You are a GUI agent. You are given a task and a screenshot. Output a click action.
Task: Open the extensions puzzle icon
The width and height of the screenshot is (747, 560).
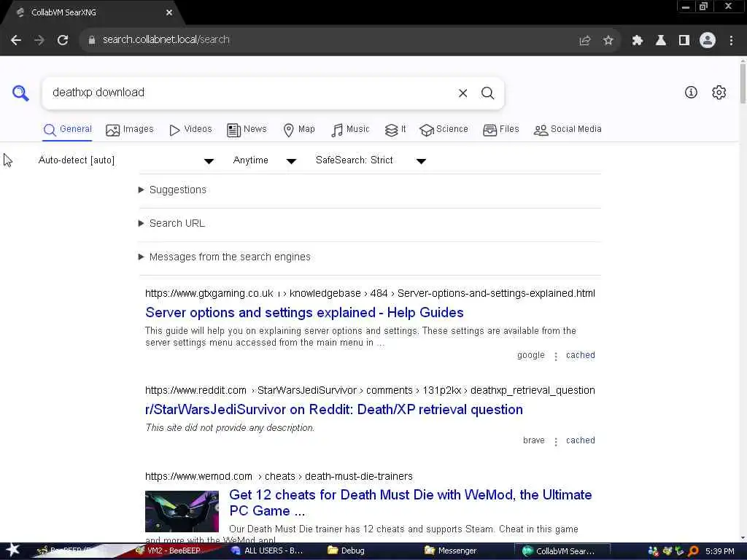638,41
